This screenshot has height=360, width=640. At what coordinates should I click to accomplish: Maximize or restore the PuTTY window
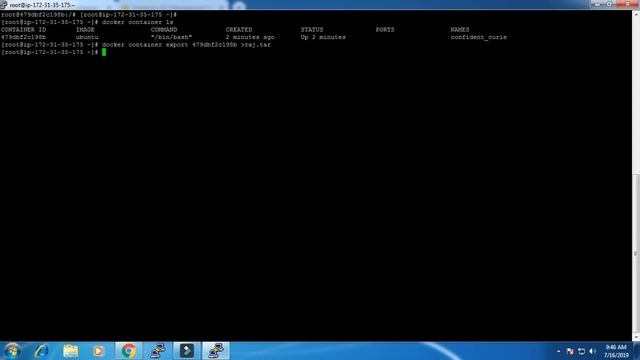(609, 4)
